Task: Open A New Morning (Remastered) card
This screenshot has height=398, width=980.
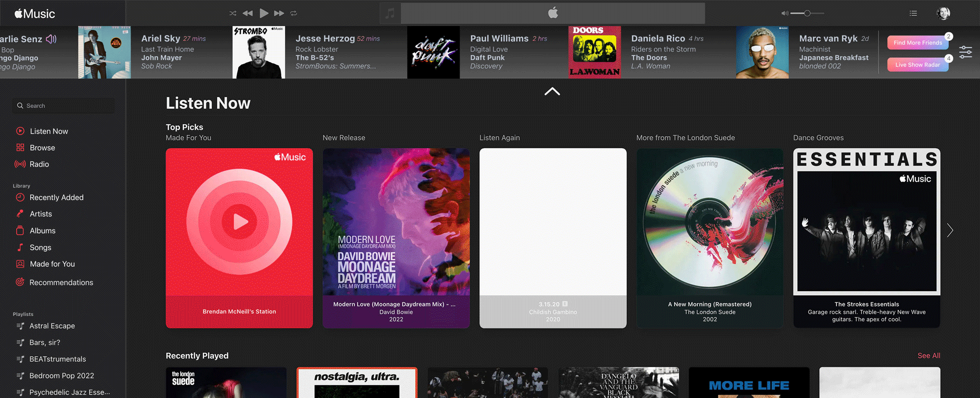Action: pos(710,238)
